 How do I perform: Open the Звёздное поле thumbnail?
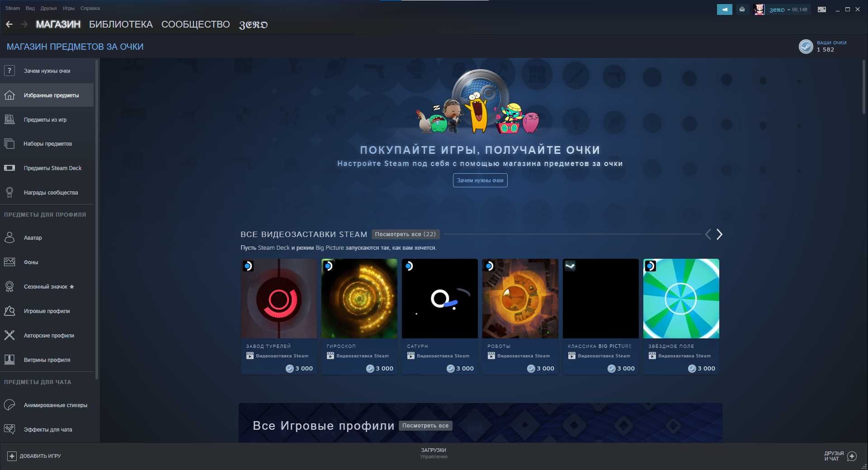[681, 299]
